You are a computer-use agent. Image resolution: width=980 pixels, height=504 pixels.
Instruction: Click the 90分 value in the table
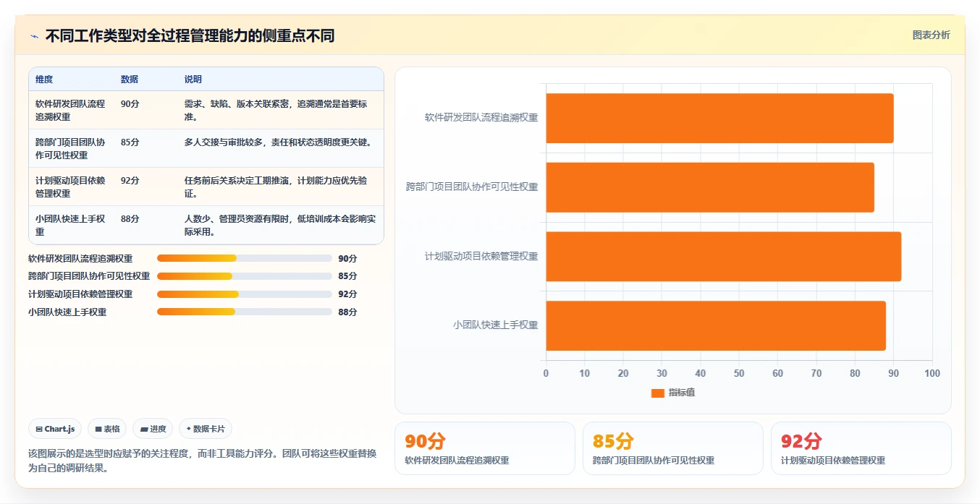(130, 103)
